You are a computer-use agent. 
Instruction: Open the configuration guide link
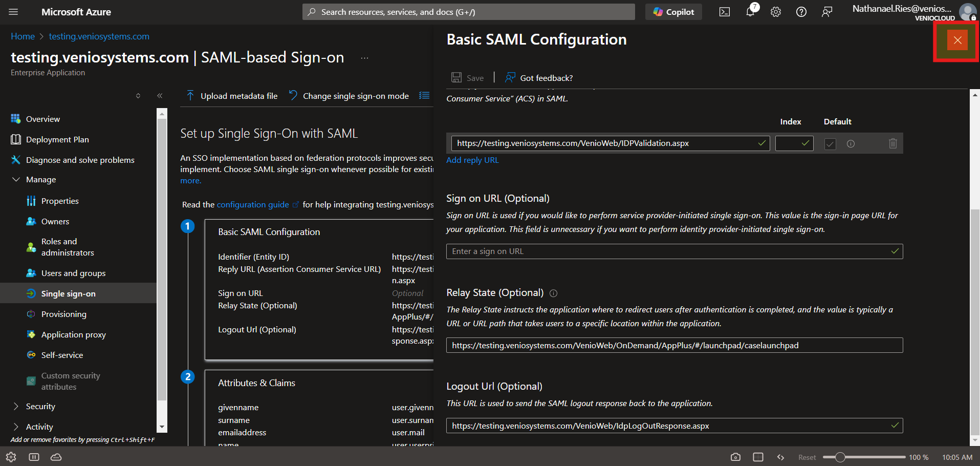(253, 204)
